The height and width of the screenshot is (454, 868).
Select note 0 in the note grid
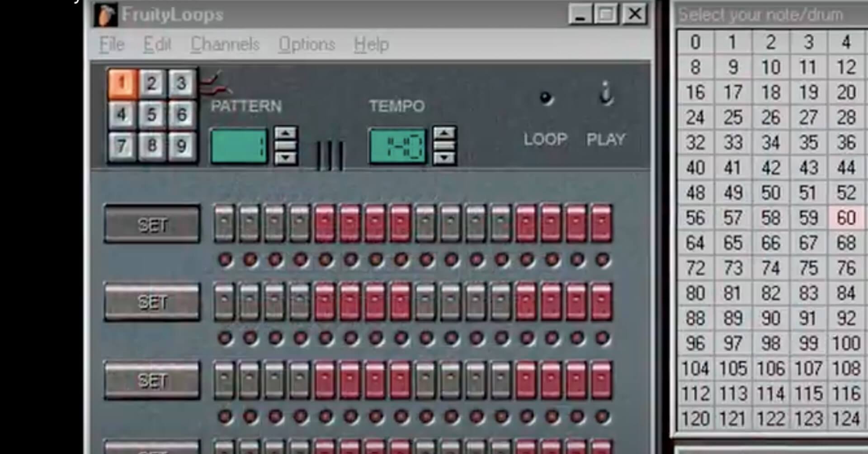(x=695, y=42)
